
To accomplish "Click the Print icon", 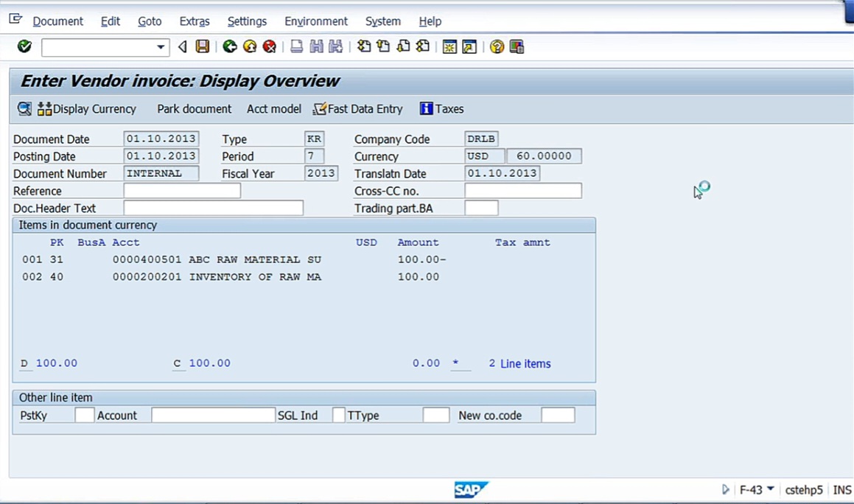I will pos(296,47).
